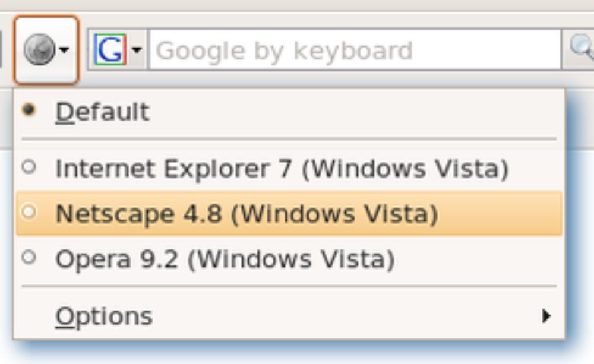Choose Opera 9.2 (Windows Vista) entry

pyautogui.click(x=225, y=259)
